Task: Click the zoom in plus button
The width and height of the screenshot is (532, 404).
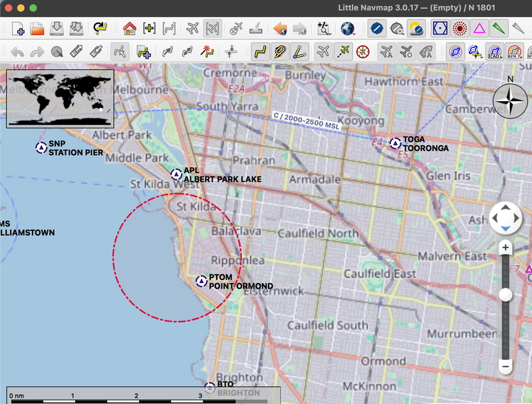Action: click(x=505, y=247)
